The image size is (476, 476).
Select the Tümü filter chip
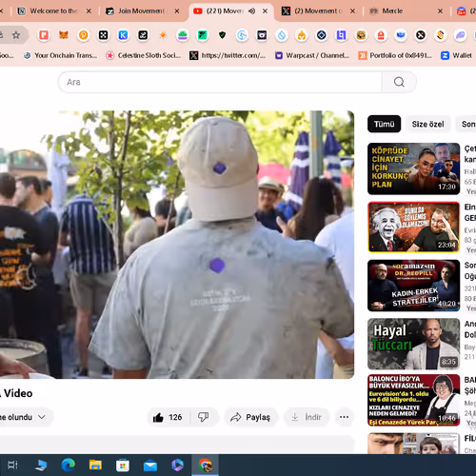384,124
